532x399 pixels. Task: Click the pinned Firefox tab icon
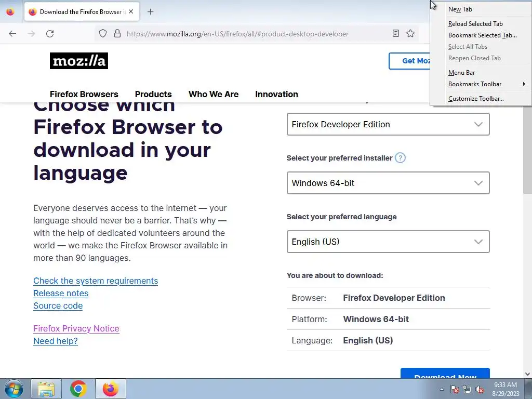10,11
